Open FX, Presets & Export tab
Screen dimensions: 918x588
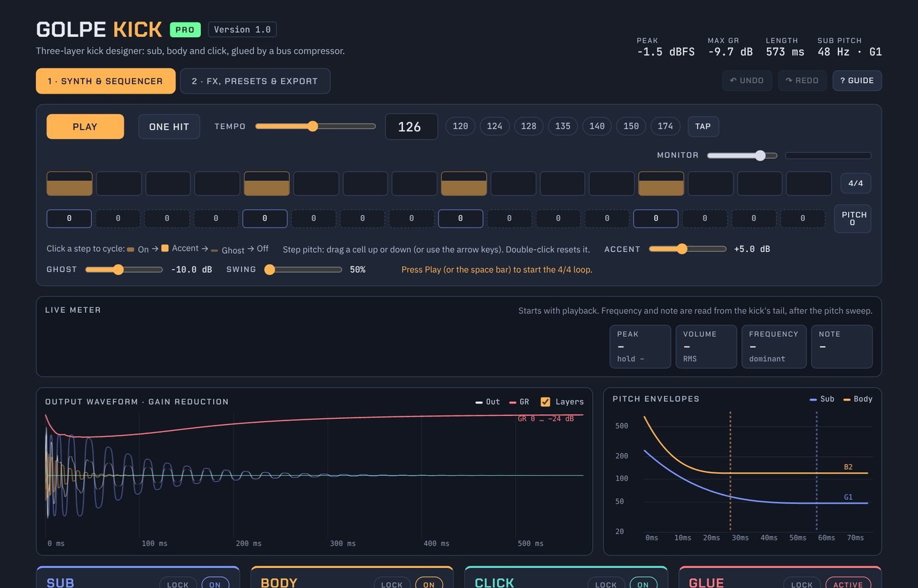tap(255, 81)
